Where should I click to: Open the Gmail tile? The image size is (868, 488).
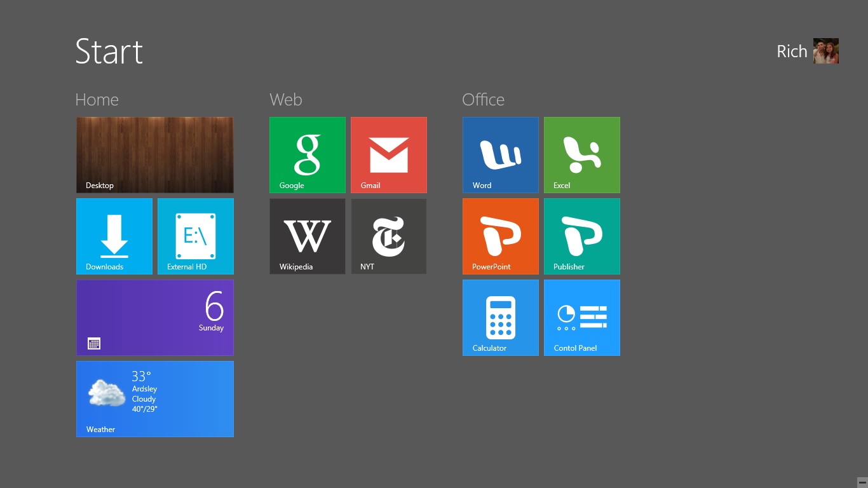pyautogui.click(x=389, y=155)
